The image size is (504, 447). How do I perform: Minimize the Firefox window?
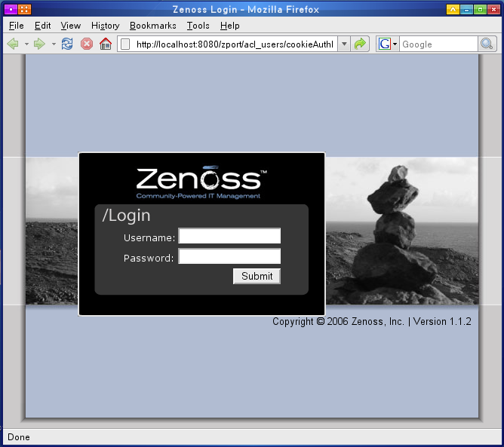coord(466,9)
